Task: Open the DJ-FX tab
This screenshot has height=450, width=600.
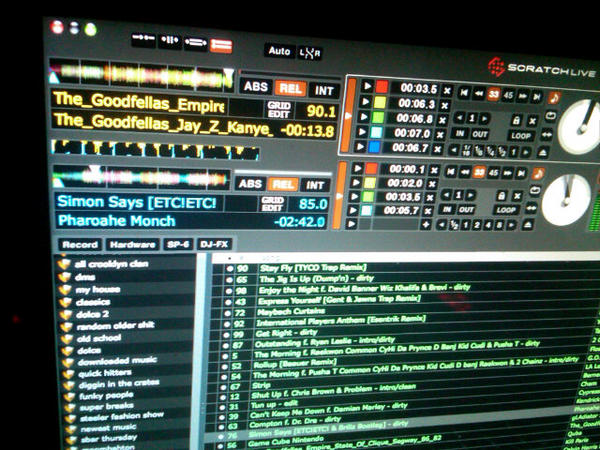Action: coord(214,244)
